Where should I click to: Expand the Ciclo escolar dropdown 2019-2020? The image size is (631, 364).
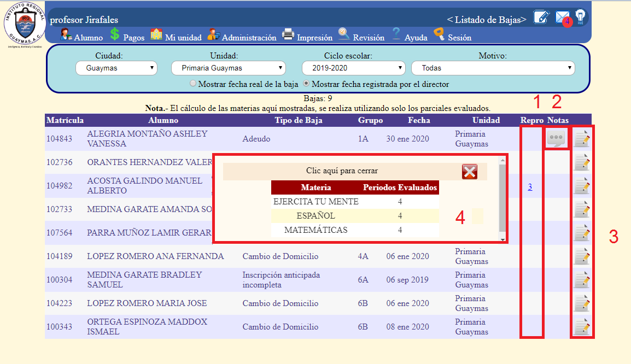click(x=353, y=68)
